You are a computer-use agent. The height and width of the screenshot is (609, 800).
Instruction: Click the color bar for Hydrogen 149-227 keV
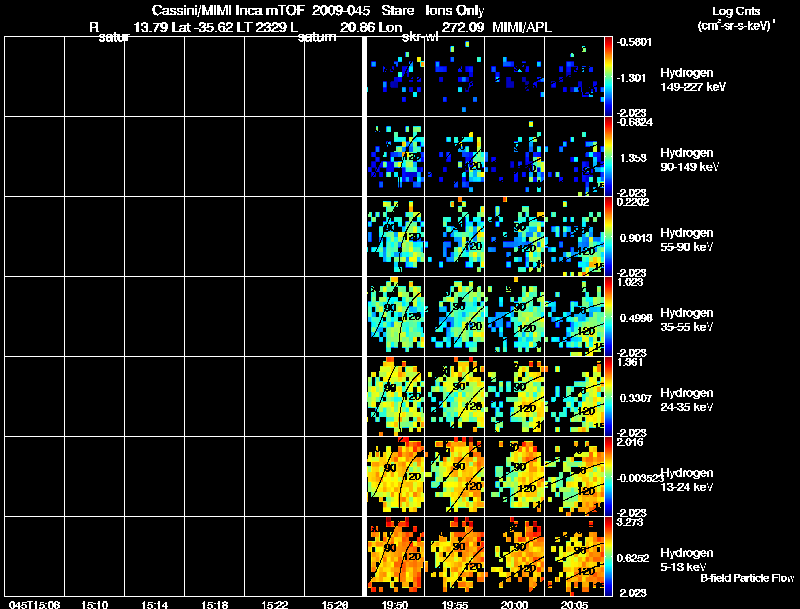[608, 77]
